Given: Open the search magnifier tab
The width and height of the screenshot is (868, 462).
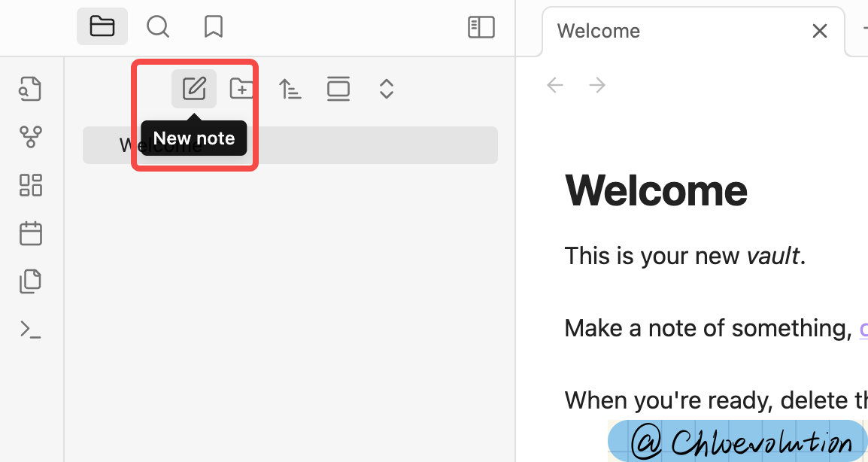Looking at the screenshot, I should pyautogui.click(x=158, y=26).
